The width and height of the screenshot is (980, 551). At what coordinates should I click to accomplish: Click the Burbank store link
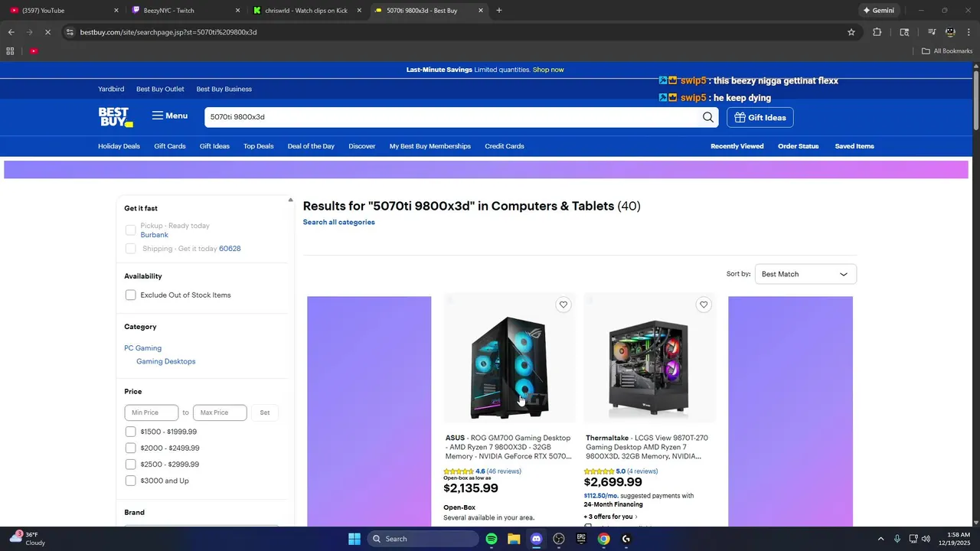155,235
